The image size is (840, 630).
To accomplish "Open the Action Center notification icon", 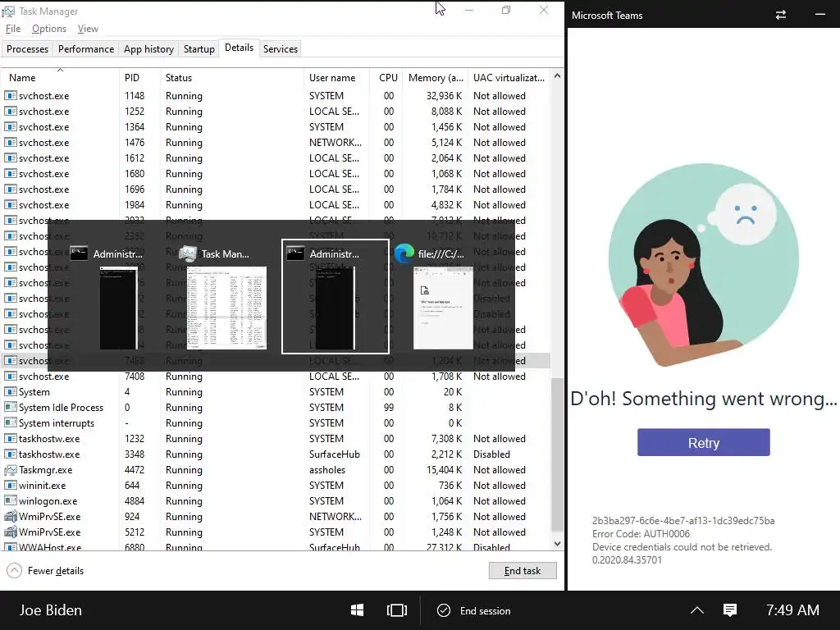I will tap(730, 610).
